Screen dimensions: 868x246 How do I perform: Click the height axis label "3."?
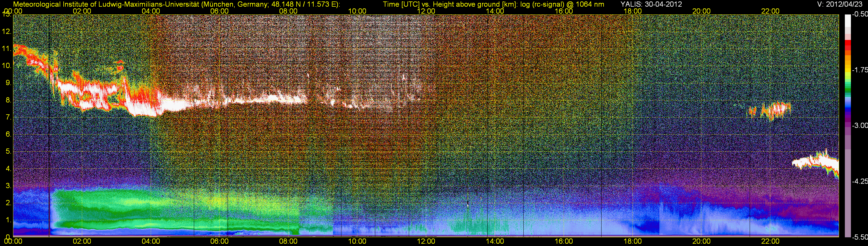(x=8, y=186)
